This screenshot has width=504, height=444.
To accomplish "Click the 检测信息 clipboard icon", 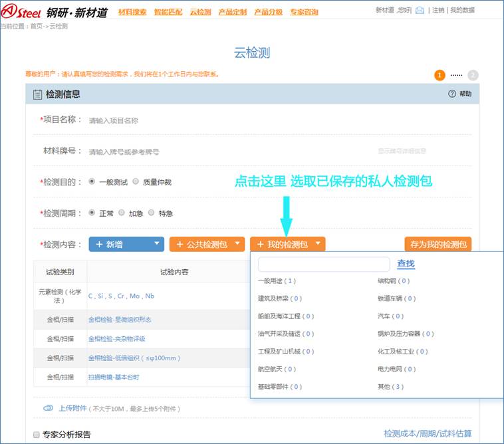I will [x=37, y=94].
